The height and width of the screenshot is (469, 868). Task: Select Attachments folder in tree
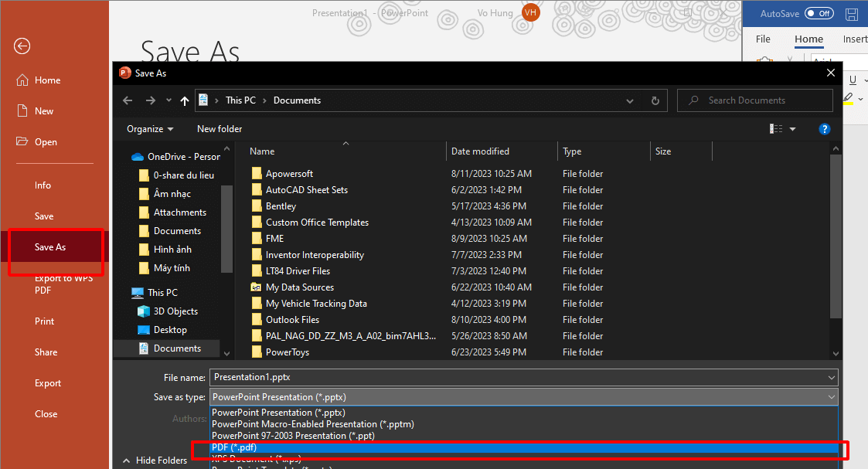tap(172, 212)
